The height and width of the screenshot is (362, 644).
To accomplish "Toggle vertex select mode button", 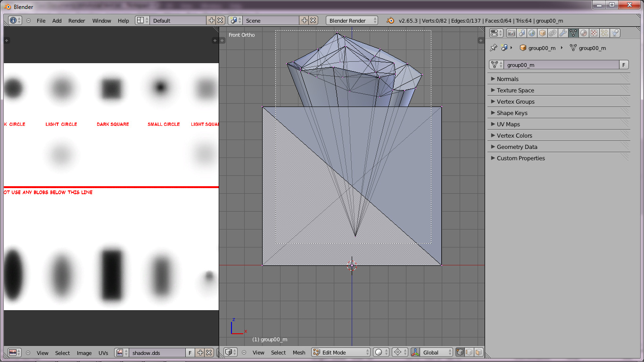I will point(460,352).
